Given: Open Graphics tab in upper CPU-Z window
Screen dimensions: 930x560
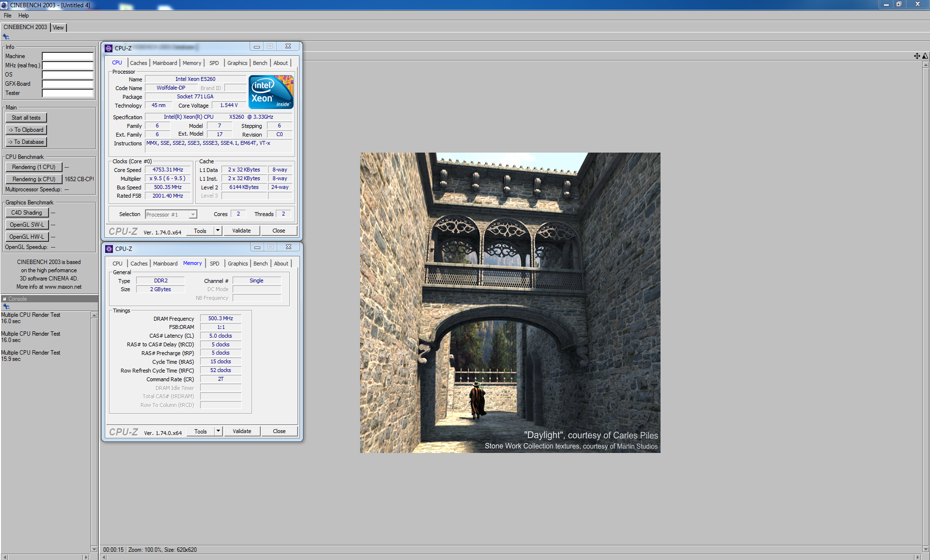Looking at the screenshot, I should (x=237, y=63).
